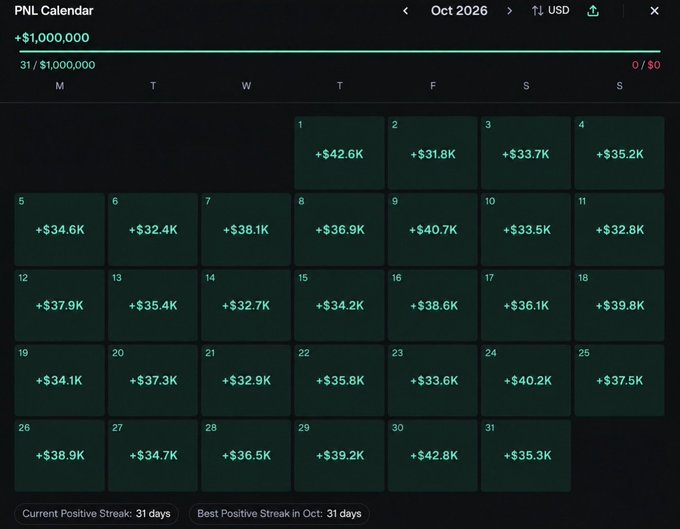Screen dimensions: 680x529
Task: Click the Oct 2026 month label
Action: [459, 11]
